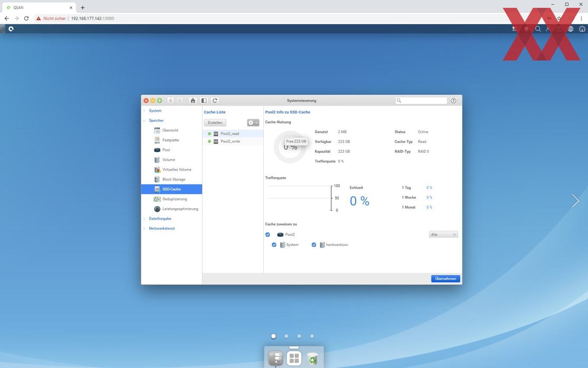This screenshot has height=368, width=588.
Task: Select the Pool2_write list row
Action: pyautogui.click(x=233, y=142)
